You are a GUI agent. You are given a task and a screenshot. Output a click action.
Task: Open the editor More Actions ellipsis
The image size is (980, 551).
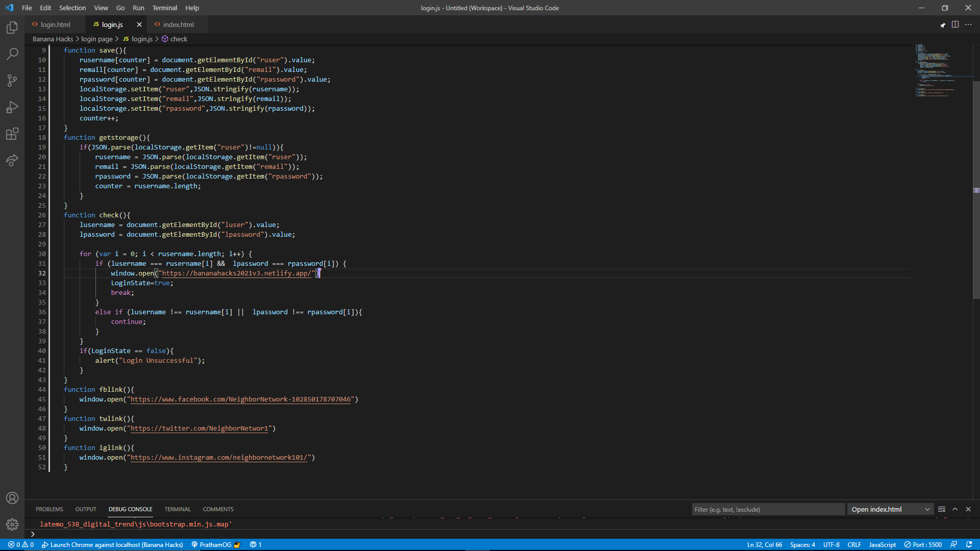(x=968, y=24)
